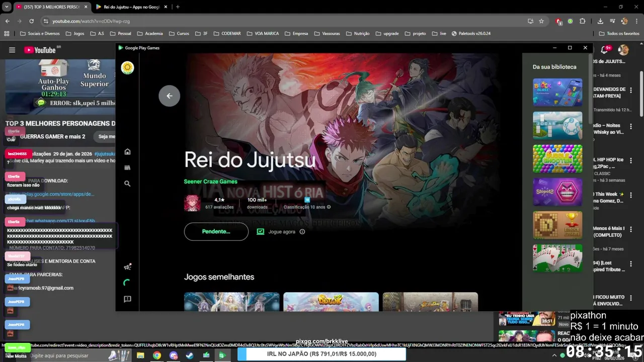
Task: Open the Chrome apps grid in bookmarks bar
Action: click(x=7, y=34)
